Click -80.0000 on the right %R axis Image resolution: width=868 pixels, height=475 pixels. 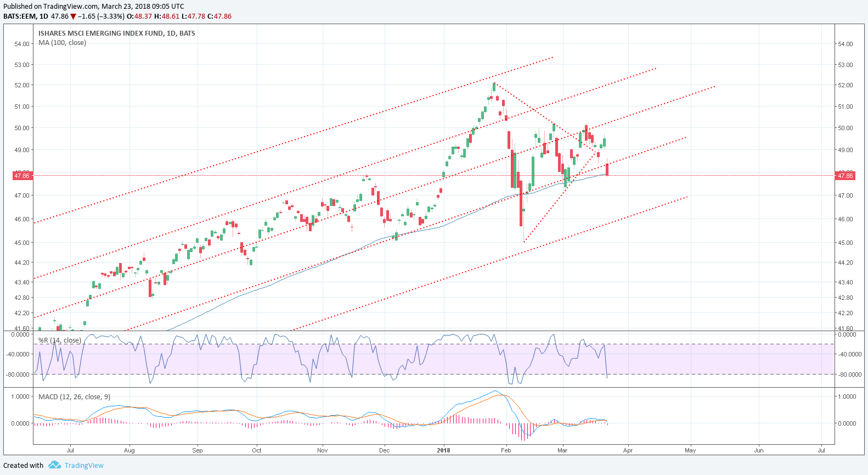click(x=849, y=375)
